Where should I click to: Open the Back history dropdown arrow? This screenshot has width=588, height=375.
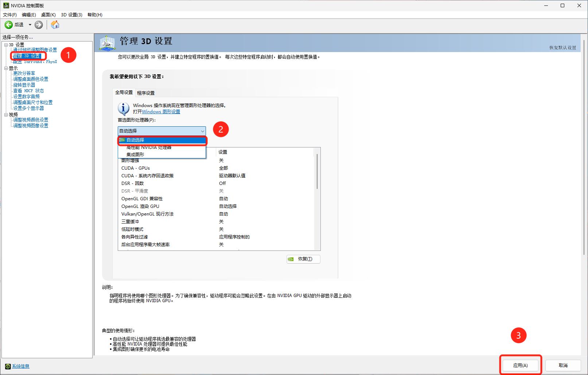click(30, 25)
